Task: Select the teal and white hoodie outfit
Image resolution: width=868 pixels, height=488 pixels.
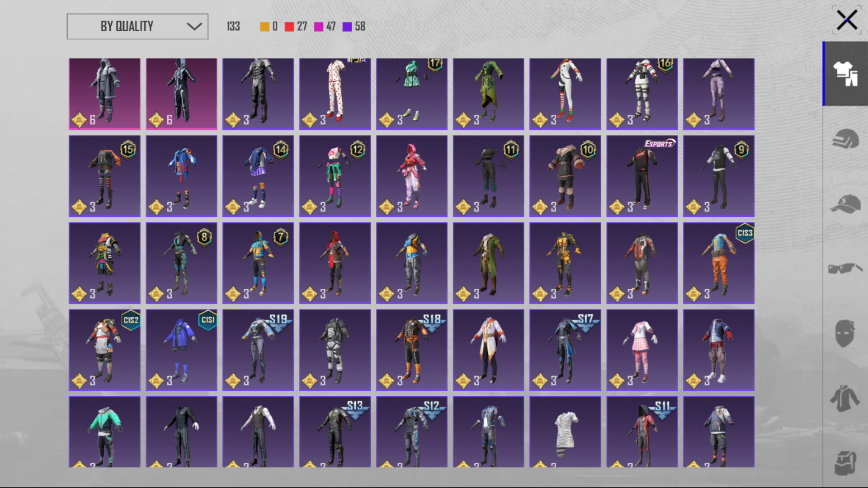Action: (x=104, y=432)
